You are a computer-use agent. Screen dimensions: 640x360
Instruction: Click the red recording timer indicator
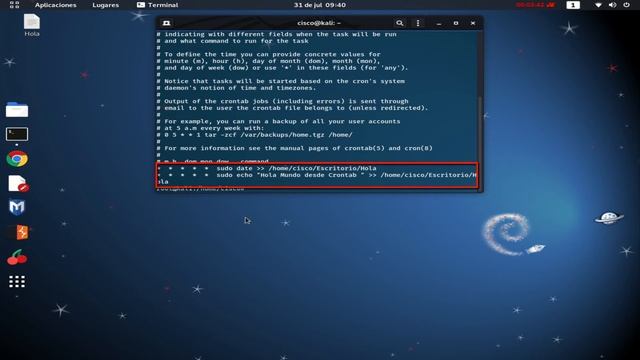pyautogui.click(x=535, y=5)
